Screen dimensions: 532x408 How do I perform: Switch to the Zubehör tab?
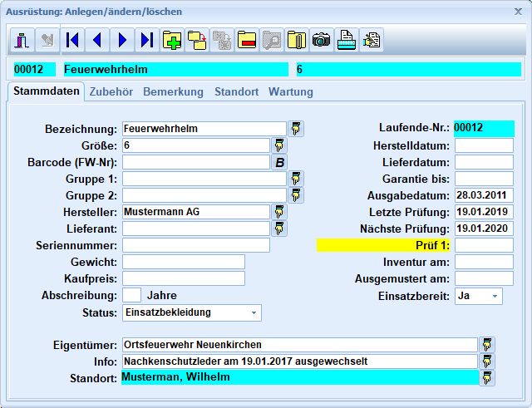tap(111, 92)
